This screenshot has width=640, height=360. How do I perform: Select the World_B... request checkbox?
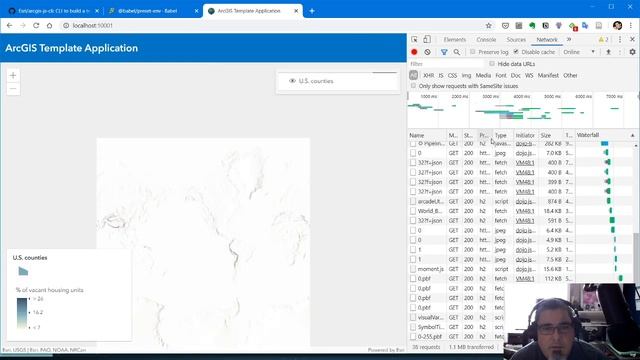413,211
